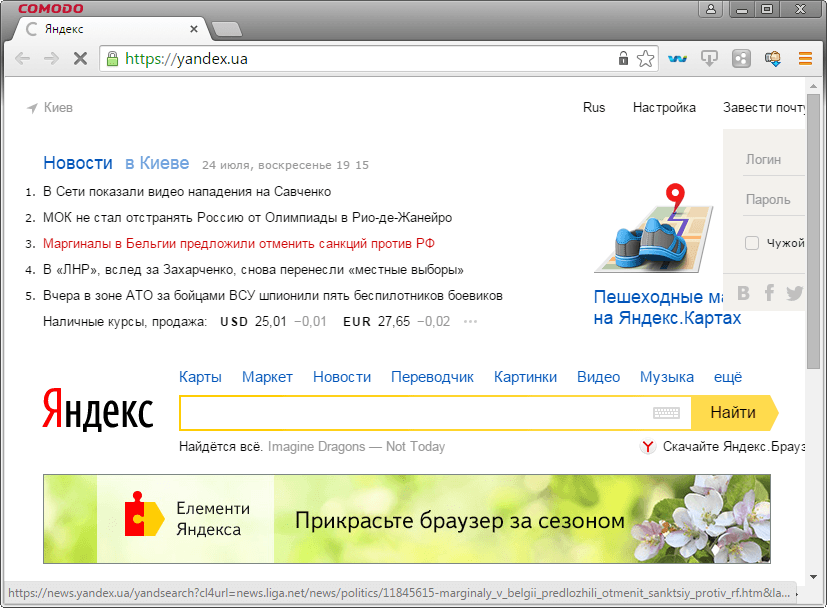Click the Завести почту link
This screenshot has width=827, height=608.
tap(764, 108)
